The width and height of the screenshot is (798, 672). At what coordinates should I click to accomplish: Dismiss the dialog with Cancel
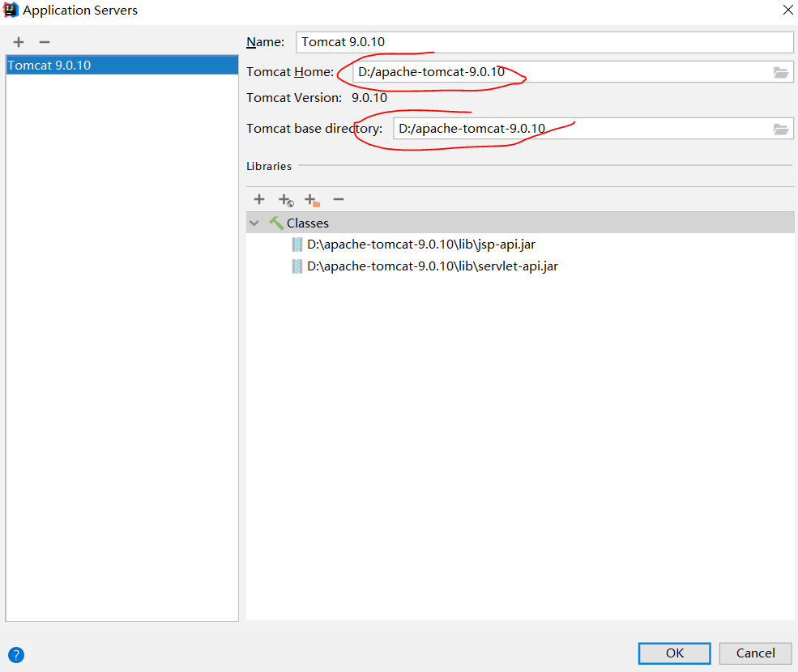pos(755,653)
